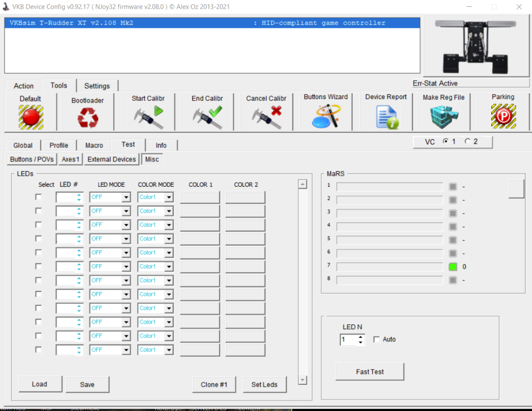Open COLOR MODE dropdown in first row
This screenshot has height=411, width=532.
click(169, 197)
